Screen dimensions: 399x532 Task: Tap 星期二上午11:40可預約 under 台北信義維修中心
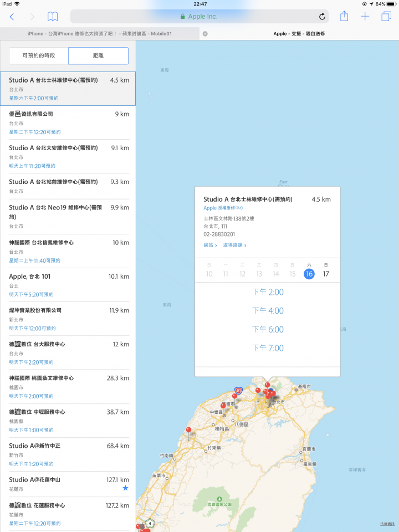click(x=34, y=260)
